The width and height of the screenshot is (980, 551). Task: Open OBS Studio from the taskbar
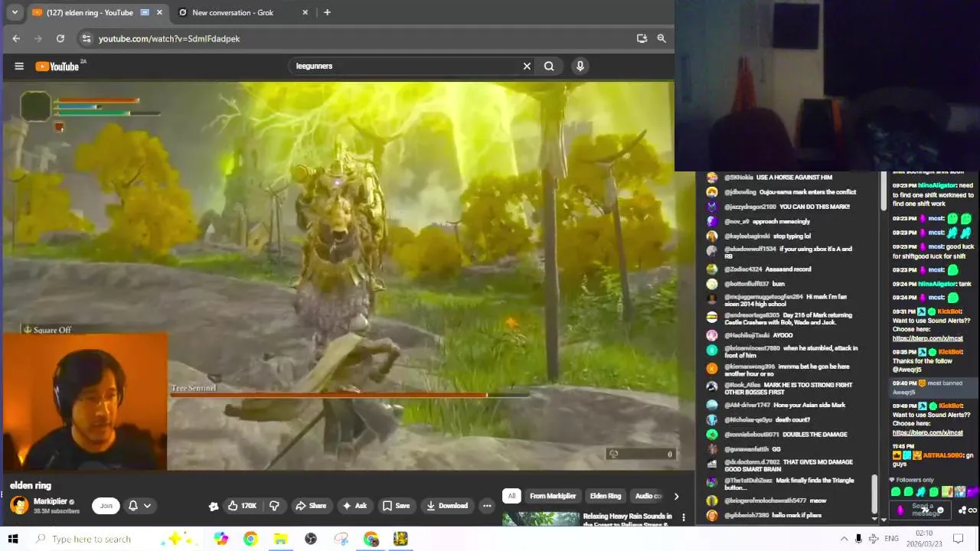point(310,539)
